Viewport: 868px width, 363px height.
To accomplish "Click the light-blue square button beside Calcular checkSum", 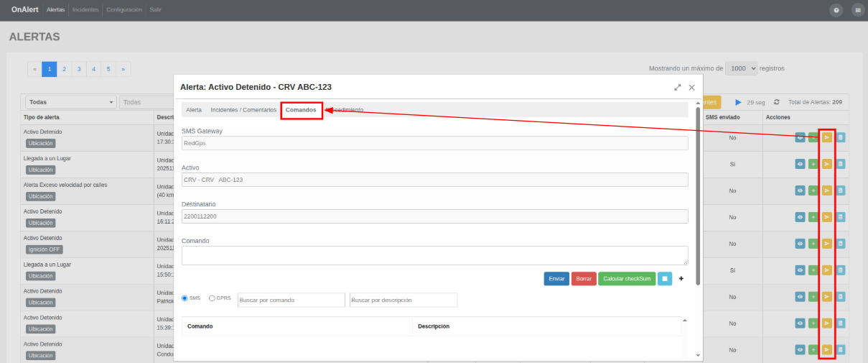I will pyautogui.click(x=665, y=279).
